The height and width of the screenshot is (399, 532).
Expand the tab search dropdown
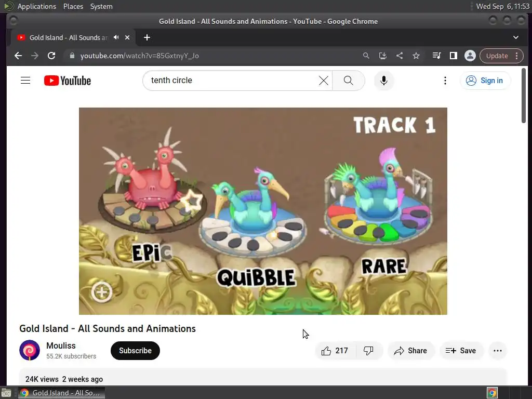point(516,37)
